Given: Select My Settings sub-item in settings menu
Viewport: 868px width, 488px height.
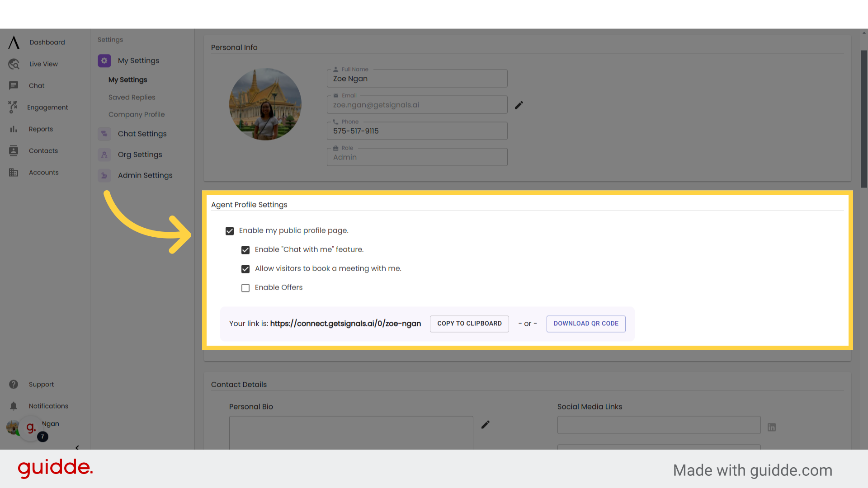Looking at the screenshot, I should coord(128,80).
